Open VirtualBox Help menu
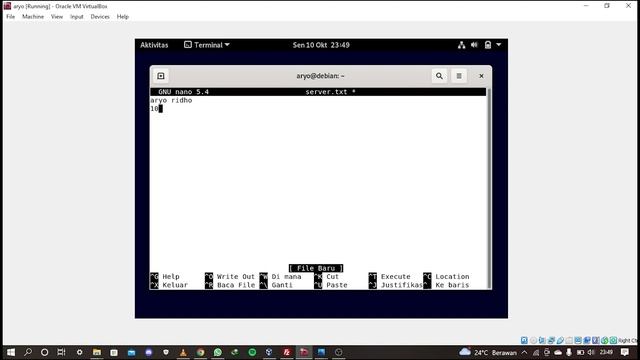640x360 pixels. coord(123,17)
